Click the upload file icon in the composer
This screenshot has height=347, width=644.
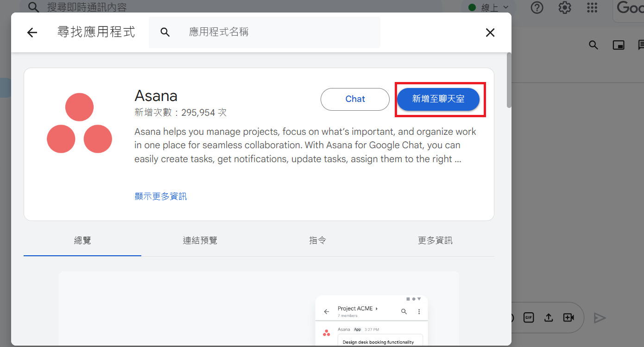click(x=549, y=317)
